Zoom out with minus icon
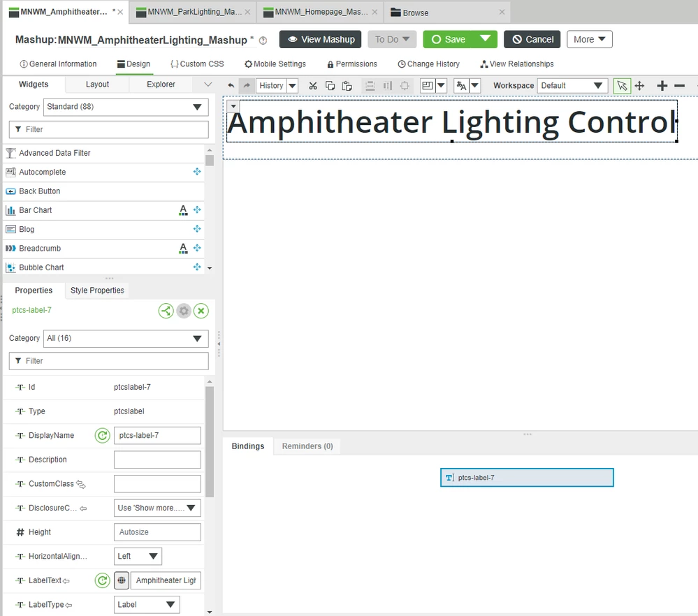 (679, 85)
